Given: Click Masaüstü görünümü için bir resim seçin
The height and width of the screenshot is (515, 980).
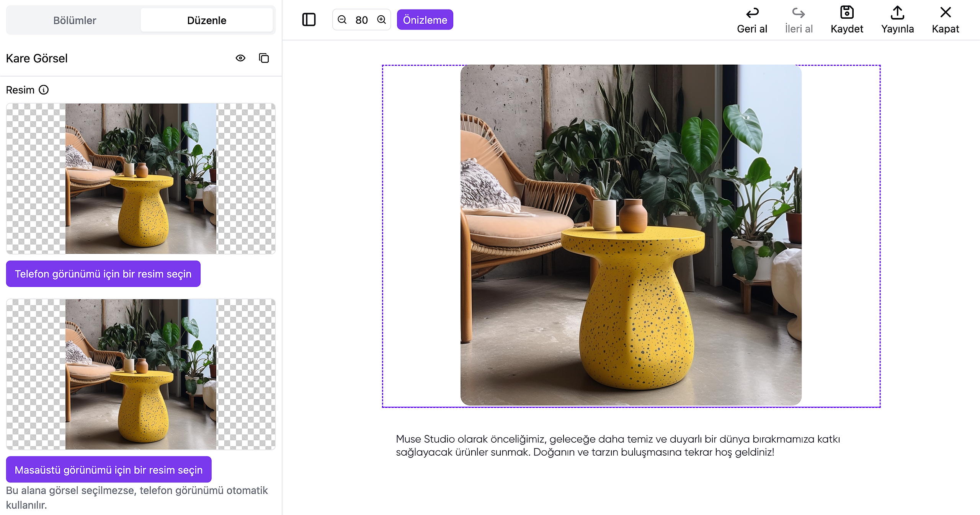Looking at the screenshot, I should click(109, 470).
